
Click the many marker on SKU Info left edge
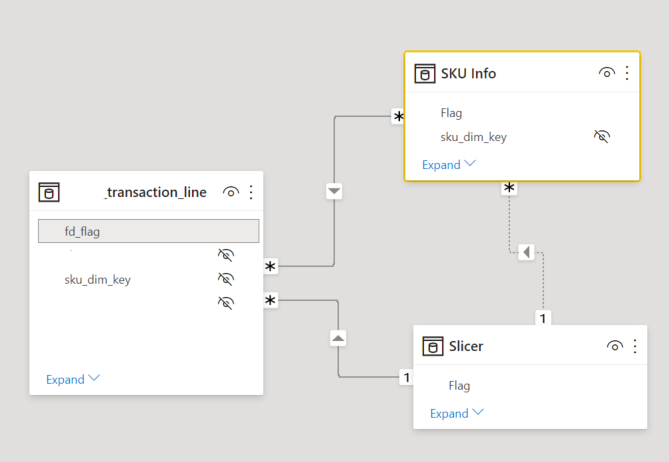coord(398,116)
